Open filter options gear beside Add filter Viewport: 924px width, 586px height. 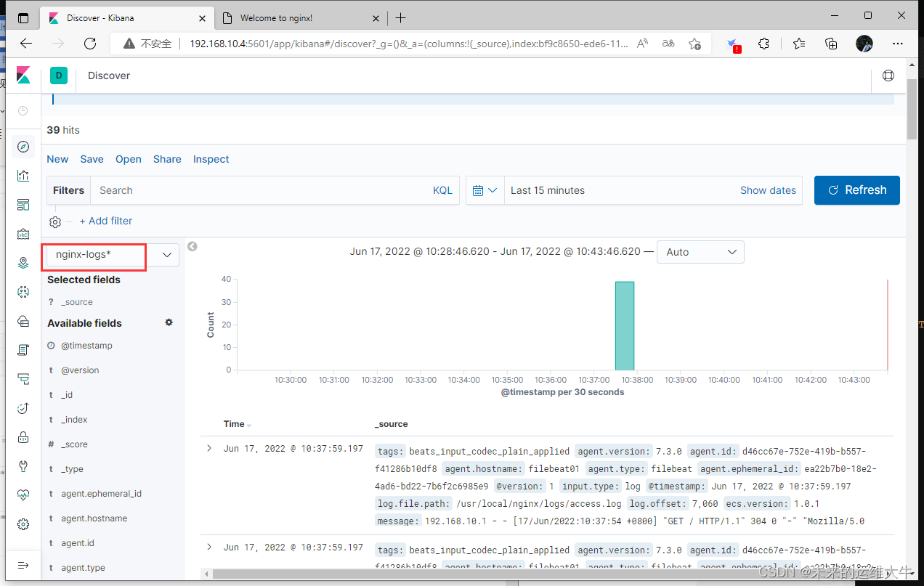click(55, 221)
